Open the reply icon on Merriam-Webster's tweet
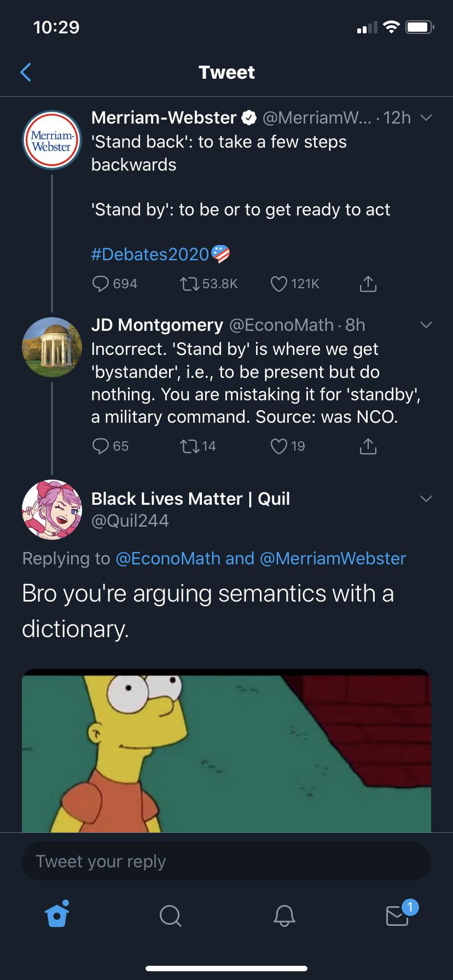 (100, 283)
